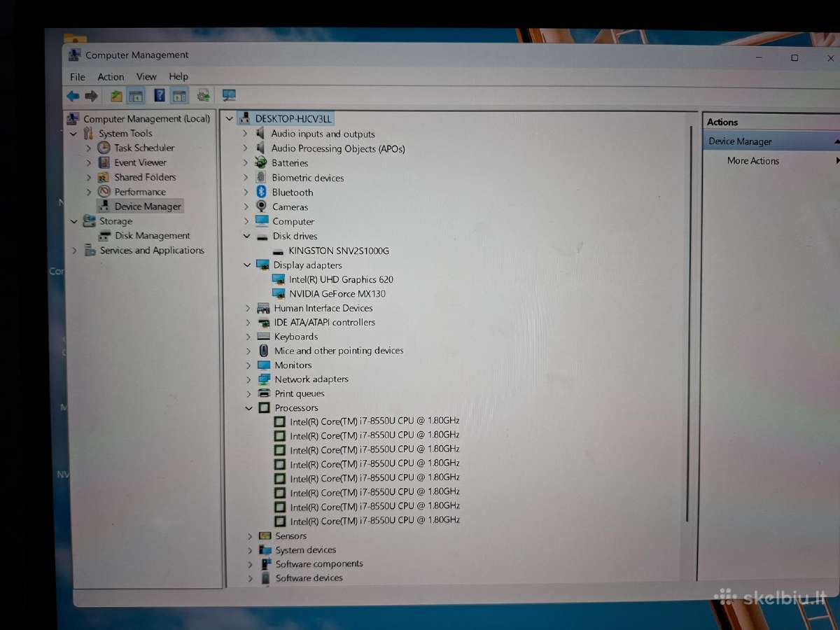Open the View menu
This screenshot has height=630, width=840.
[x=146, y=76]
